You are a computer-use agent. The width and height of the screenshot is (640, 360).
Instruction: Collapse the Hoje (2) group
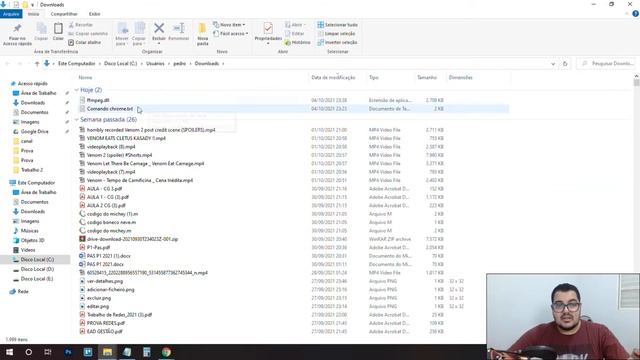pyautogui.click(x=77, y=90)
